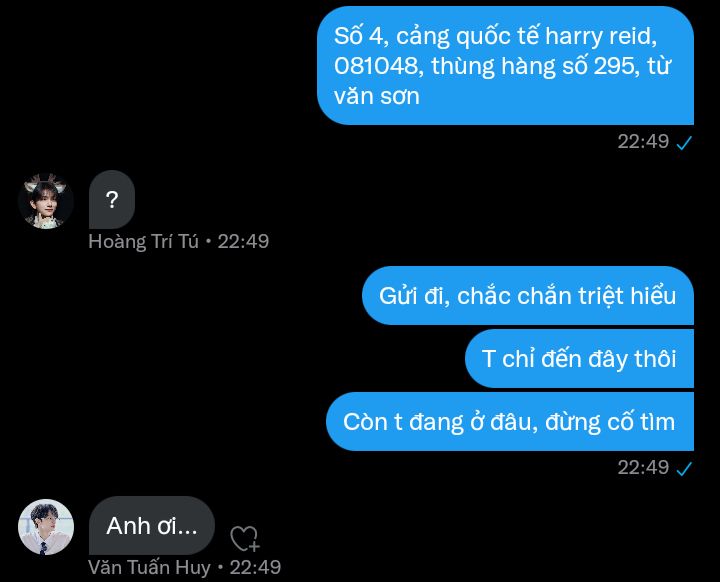
Task: Open Văn Tuấn Huy's profile picture
Action: pyautogui.click(x=45, y=526)
